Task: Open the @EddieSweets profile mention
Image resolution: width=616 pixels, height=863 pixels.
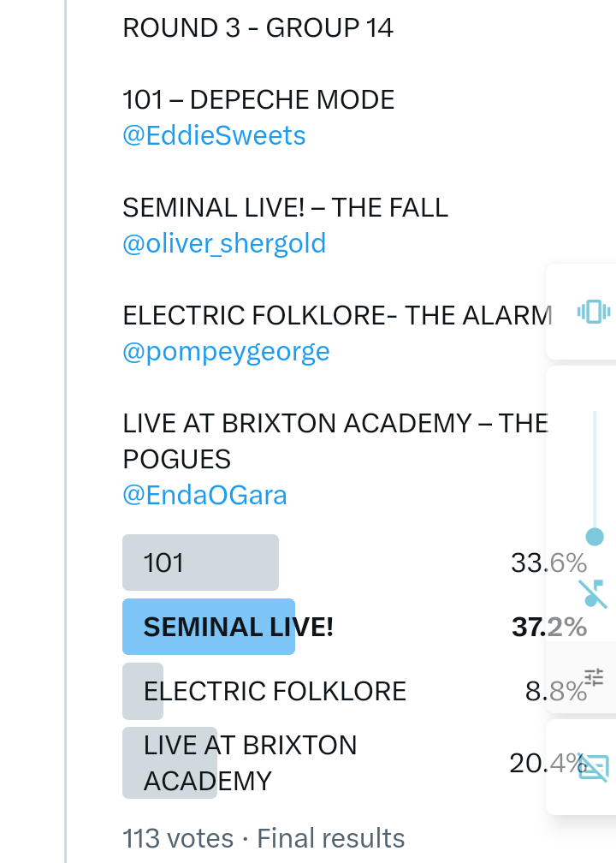Action: pos(214,135)
